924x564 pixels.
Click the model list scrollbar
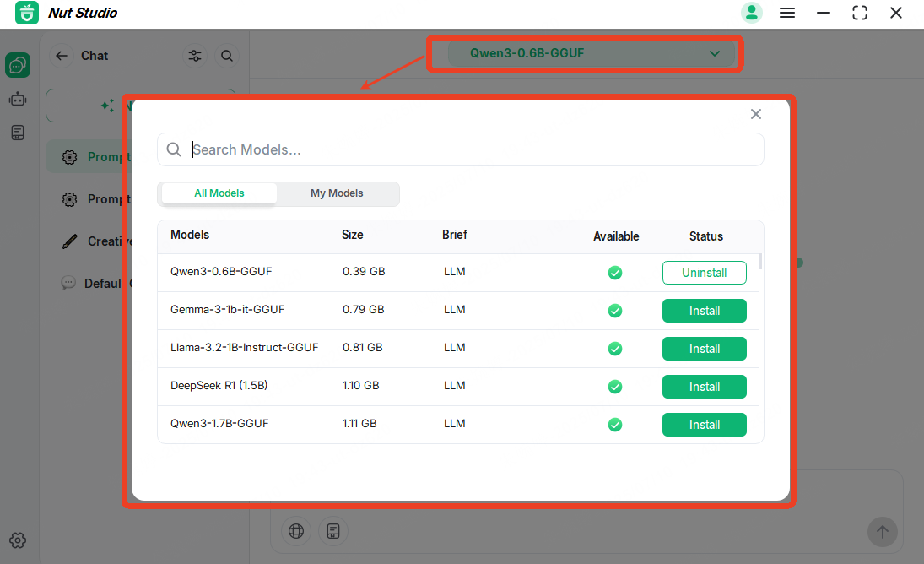click(761, 261)
